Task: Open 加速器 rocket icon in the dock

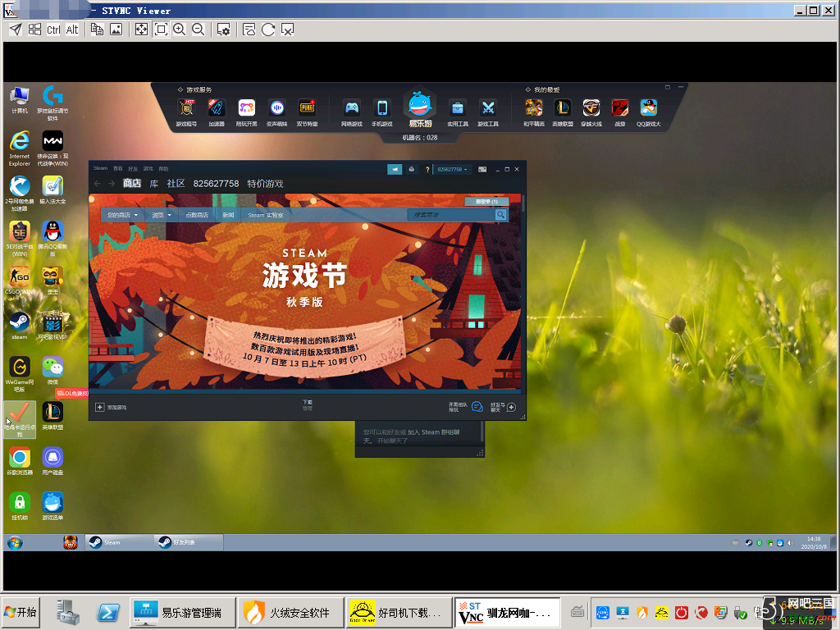Action: 217,112
